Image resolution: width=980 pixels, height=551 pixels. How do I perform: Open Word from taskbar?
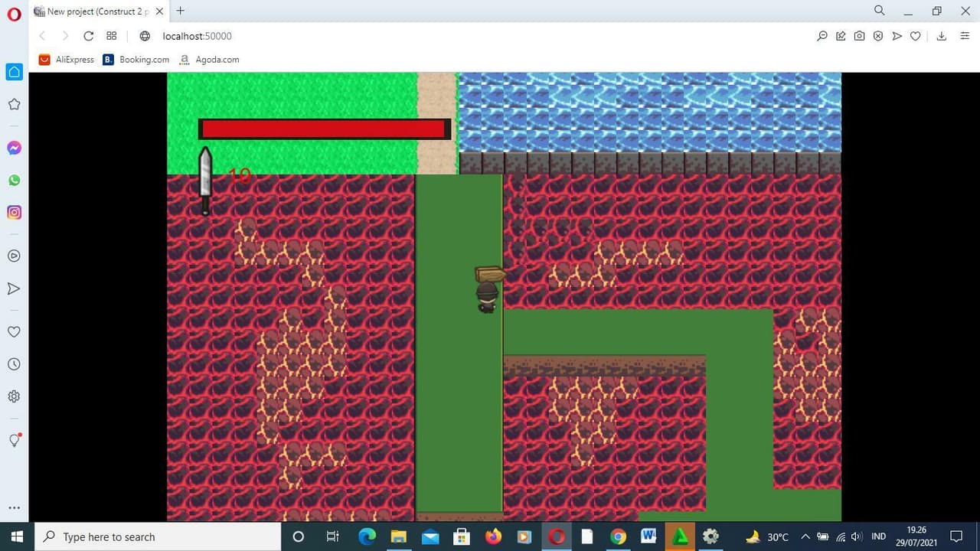coord(649,536)
